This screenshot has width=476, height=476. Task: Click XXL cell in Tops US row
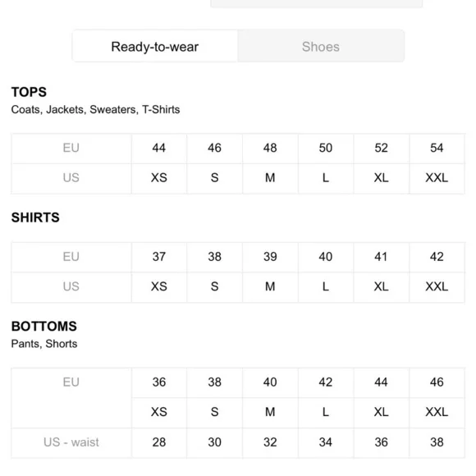click(437, 178)
